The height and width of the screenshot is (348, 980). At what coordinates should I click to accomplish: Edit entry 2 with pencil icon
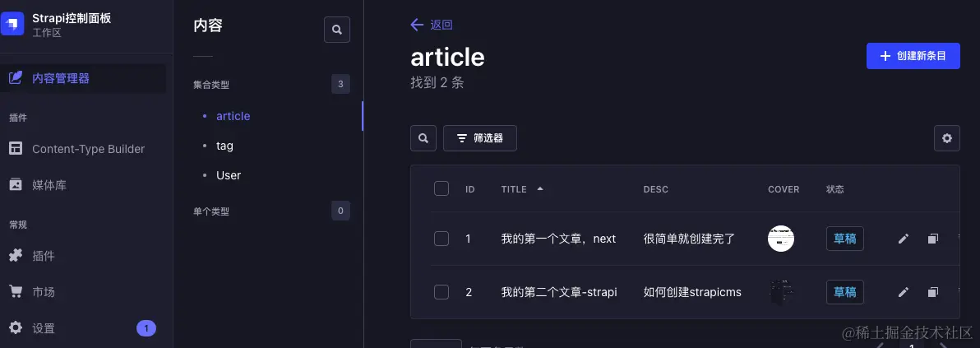[903, 292]
